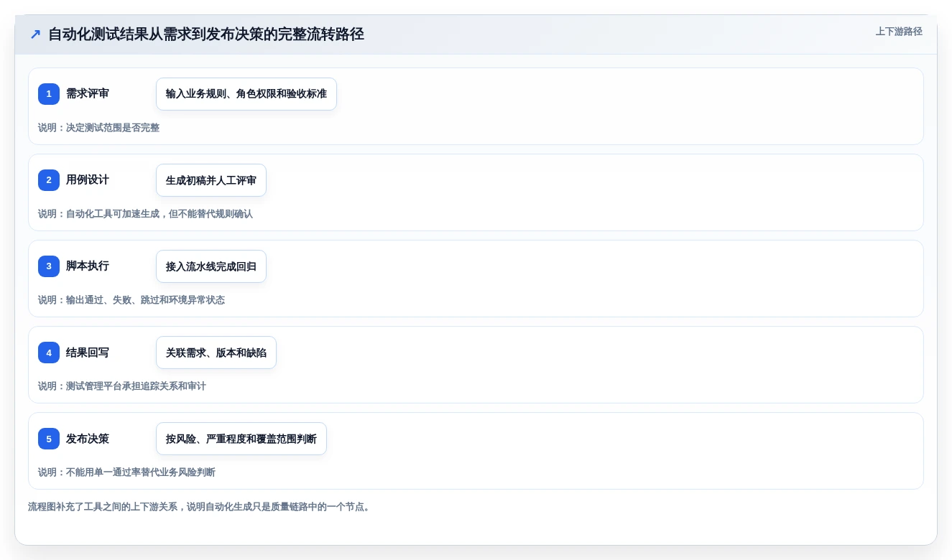Click the title 自动化测试结果从需求到发布决策的完整流转路径

tap(206, 34)
